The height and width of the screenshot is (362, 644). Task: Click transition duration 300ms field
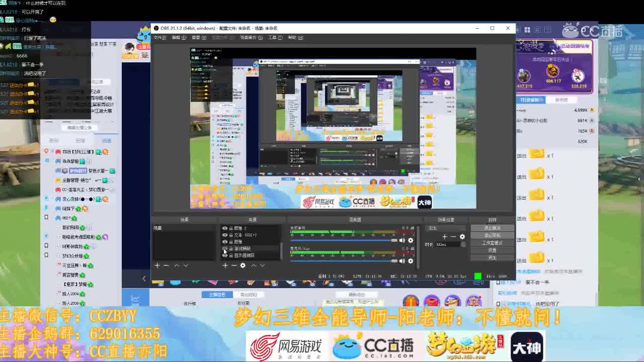click(x=448, y=244)
